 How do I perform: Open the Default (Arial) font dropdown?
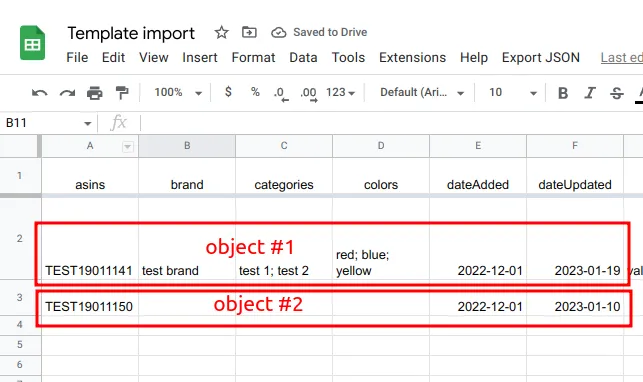(422, 93)
